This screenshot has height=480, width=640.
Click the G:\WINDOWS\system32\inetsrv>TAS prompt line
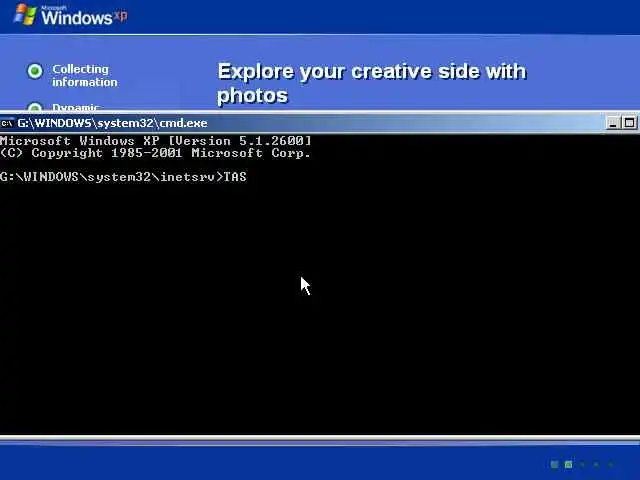[123, 177]
